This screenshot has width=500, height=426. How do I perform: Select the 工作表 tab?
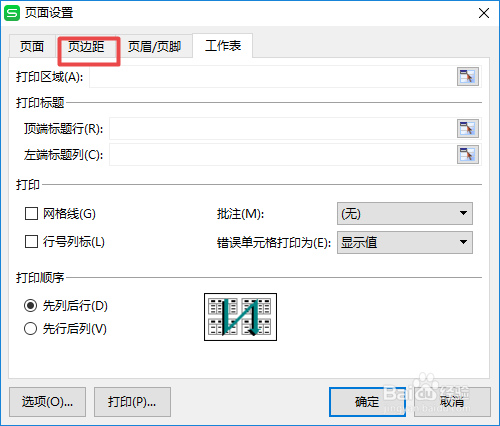(x=223, y=46)
